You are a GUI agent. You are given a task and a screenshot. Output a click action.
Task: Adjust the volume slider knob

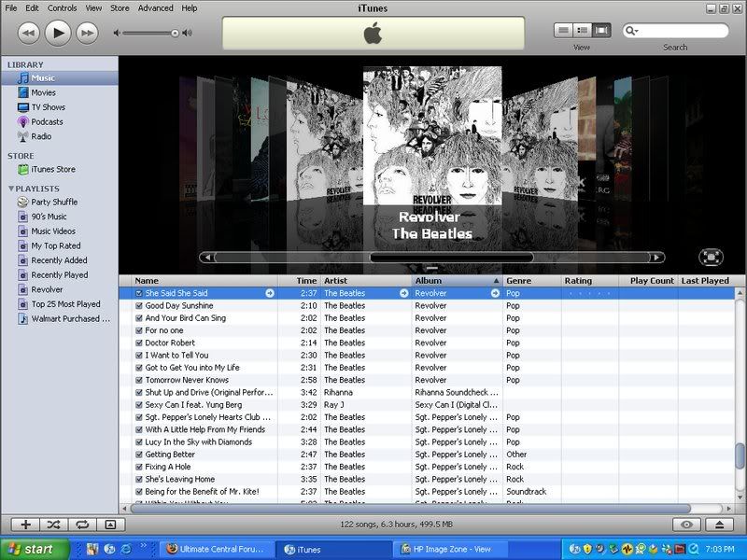pyautogui.click(x=175, y=33)
